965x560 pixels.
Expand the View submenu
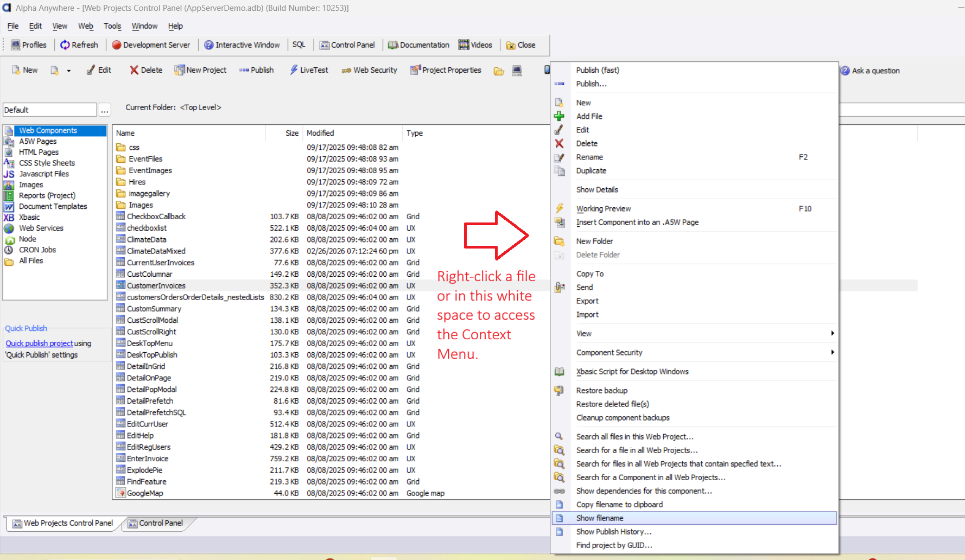pyautogui.click(x=694, y=334)
